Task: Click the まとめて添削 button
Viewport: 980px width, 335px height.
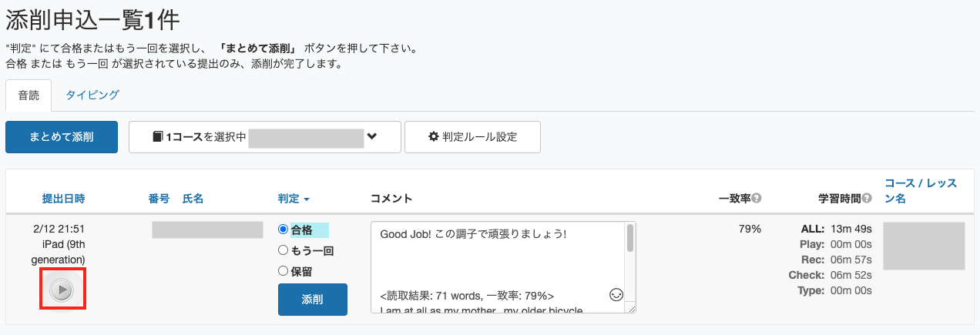Action: [62, 137]
